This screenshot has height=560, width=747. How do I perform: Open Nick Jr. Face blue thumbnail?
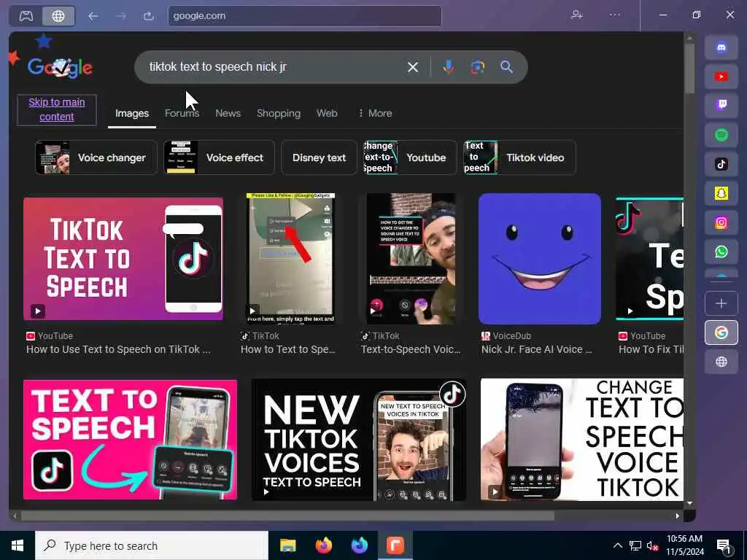[x=540, y=259]
